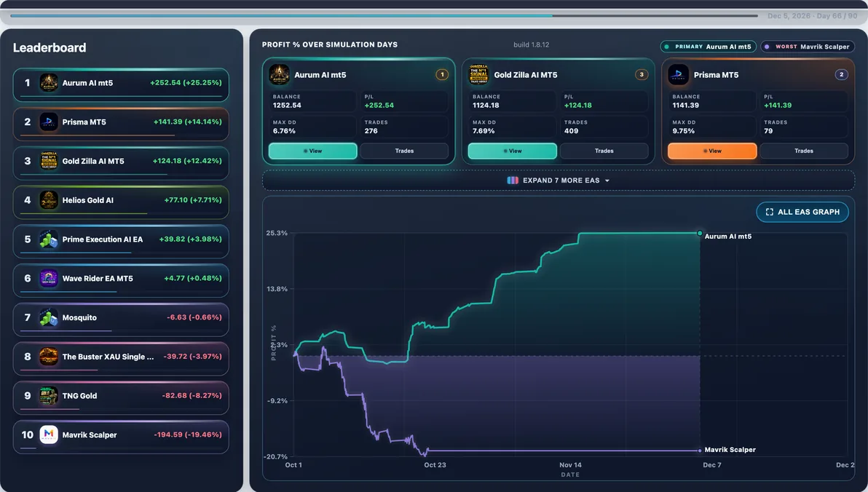Click the Prime Execution AI EA cube icon
Screen dimensions: 868x492
click(x=49, y=239)
